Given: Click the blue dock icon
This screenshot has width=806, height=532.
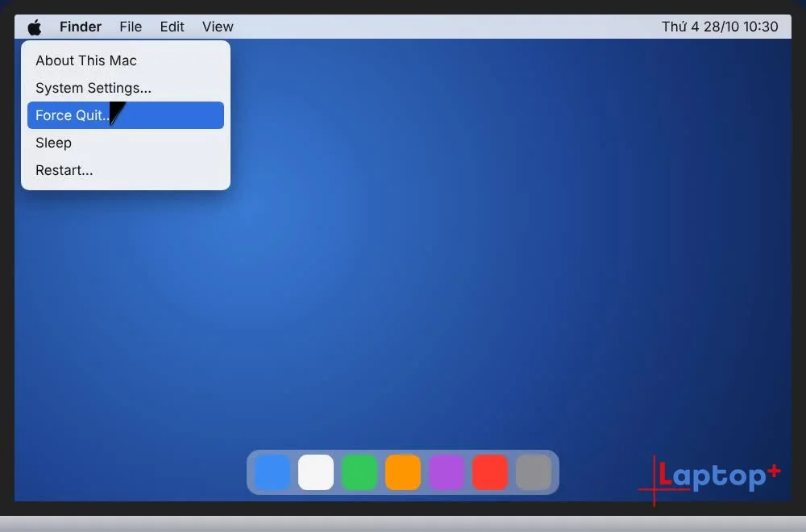Looking at the screenshot, I should [272, 472].
